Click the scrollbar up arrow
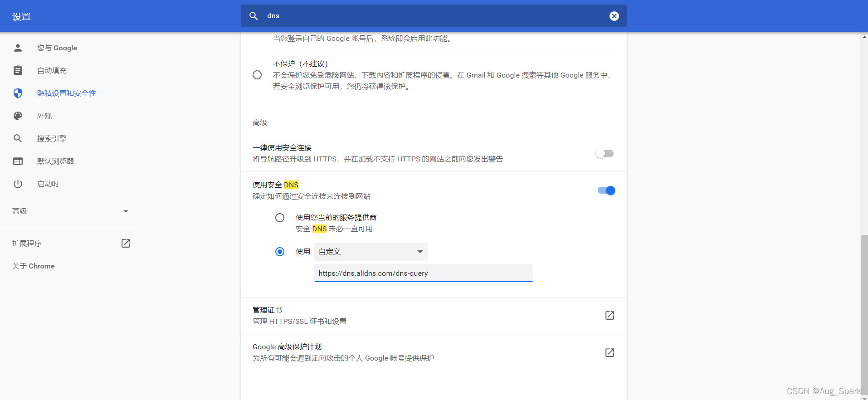Screen dimensions: 868x400 864,37
